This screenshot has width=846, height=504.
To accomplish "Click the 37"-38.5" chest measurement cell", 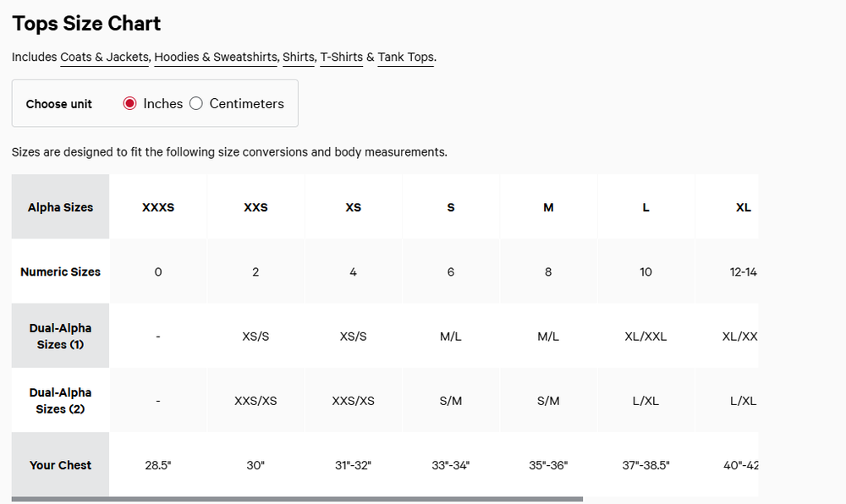I will (x=645, y=464).
